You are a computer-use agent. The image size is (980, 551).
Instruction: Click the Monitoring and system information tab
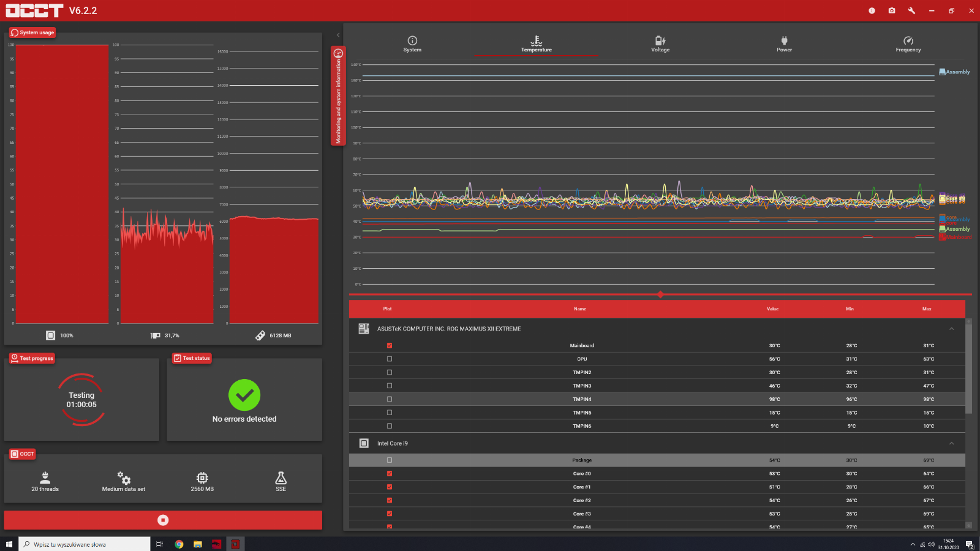coord(338,96)
